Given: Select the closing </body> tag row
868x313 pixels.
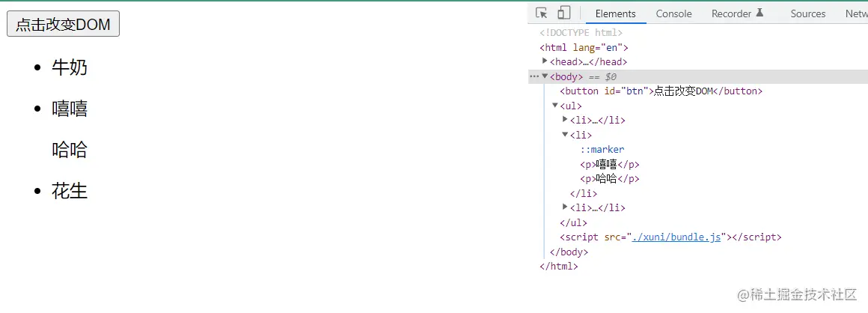Looking at the screenshot, I should 569,252.
